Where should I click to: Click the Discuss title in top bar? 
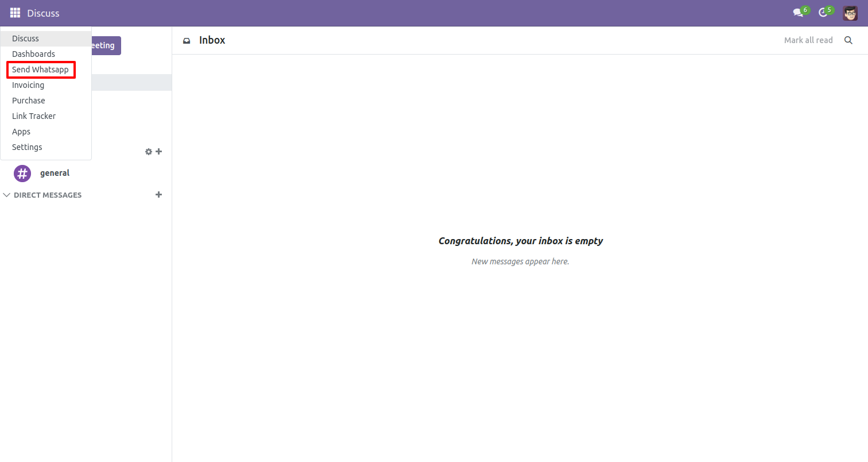(43, 13)
